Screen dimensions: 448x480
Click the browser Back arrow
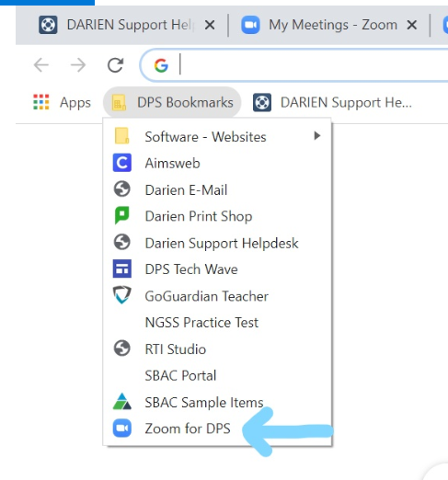pyautogui.click(x=41, y=65)
